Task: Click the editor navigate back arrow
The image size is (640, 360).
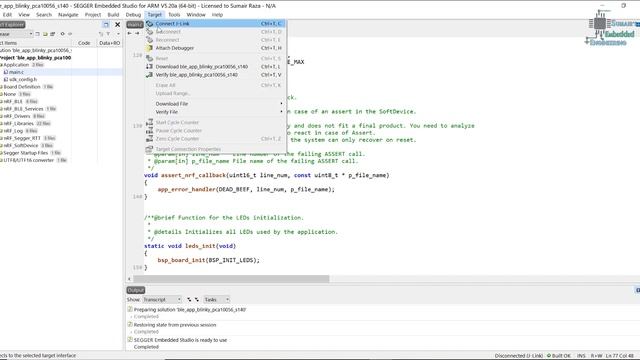Action: point(130,33)
